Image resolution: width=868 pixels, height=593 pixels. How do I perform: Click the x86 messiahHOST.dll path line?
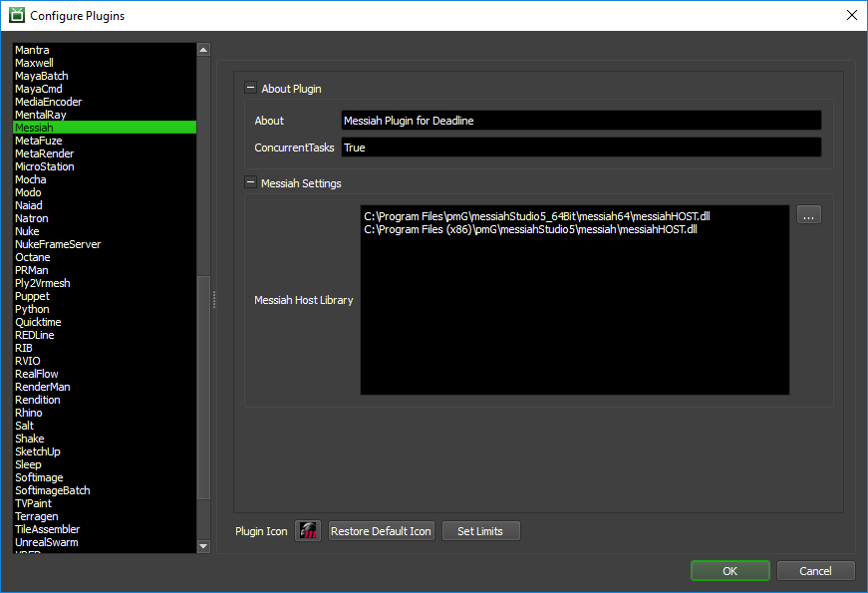530,229
